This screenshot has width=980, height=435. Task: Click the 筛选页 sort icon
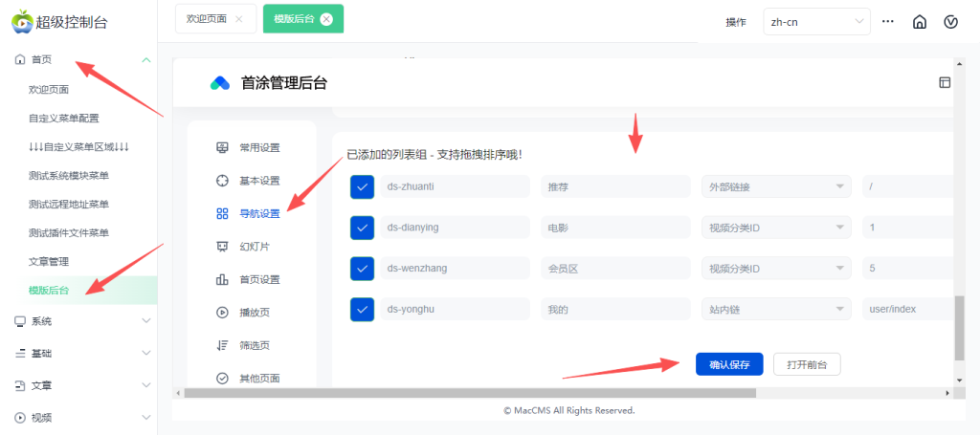(x=222, y=345)
